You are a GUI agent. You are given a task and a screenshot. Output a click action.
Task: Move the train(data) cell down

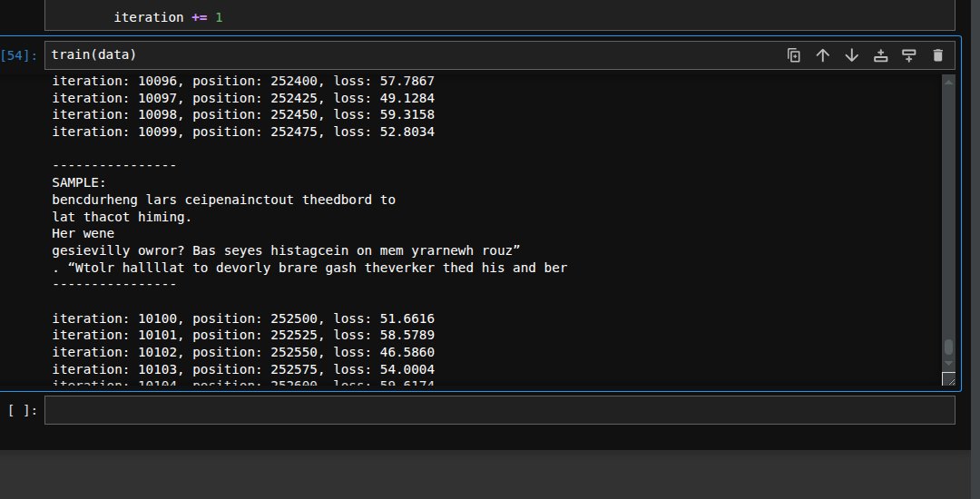851,55
